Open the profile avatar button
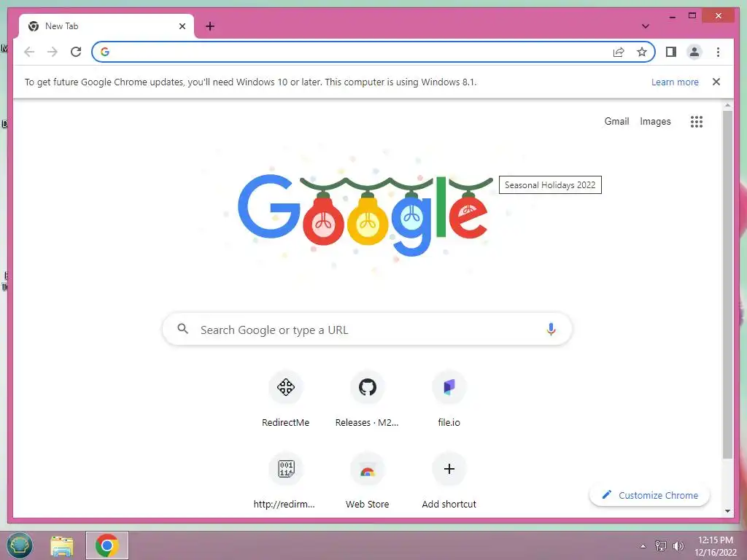 [694, 52]
